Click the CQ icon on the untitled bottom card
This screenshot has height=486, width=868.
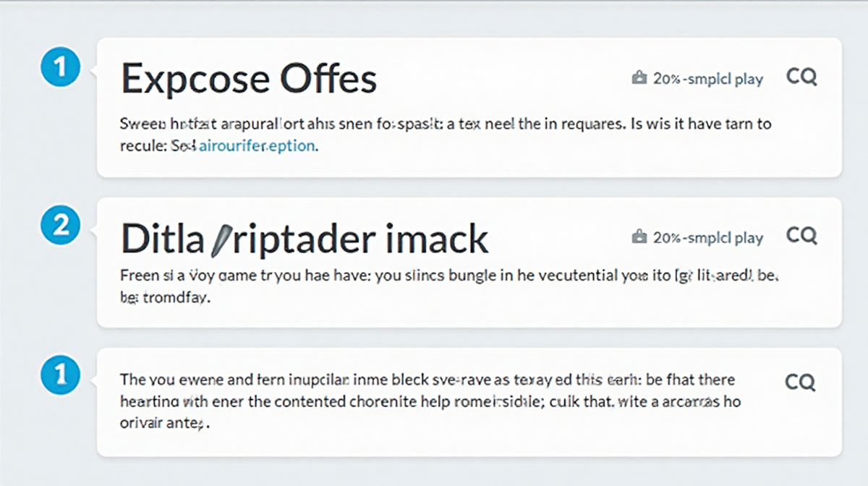(801, 381)
